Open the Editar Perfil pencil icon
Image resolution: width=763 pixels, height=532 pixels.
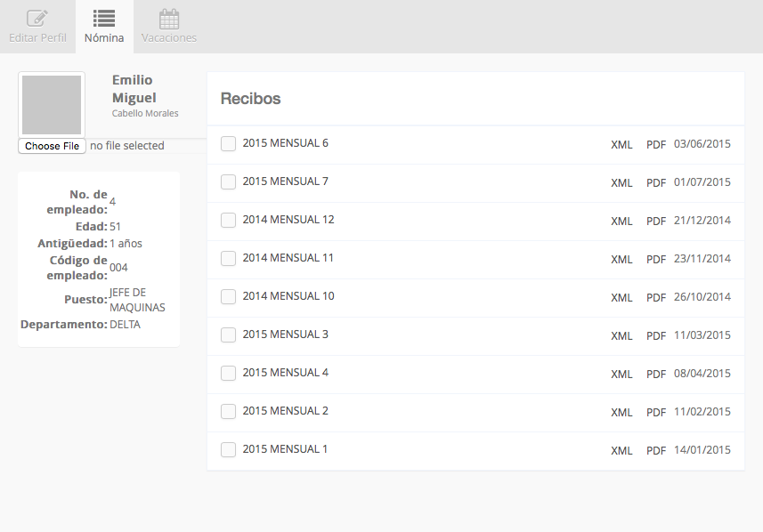pyautogui.click(x=37, y=19)
